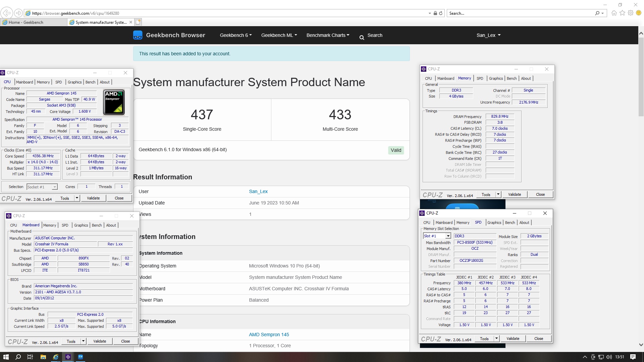
Task: Click the network icon in system tray
Action: pos(601,357)
